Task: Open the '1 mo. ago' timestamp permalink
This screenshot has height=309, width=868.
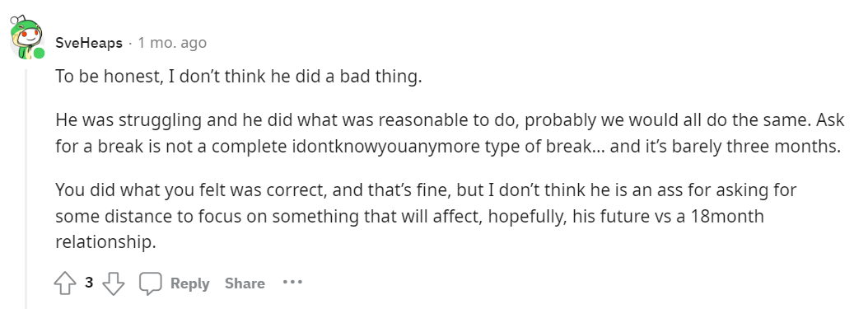Action: (x=172, y=43)
